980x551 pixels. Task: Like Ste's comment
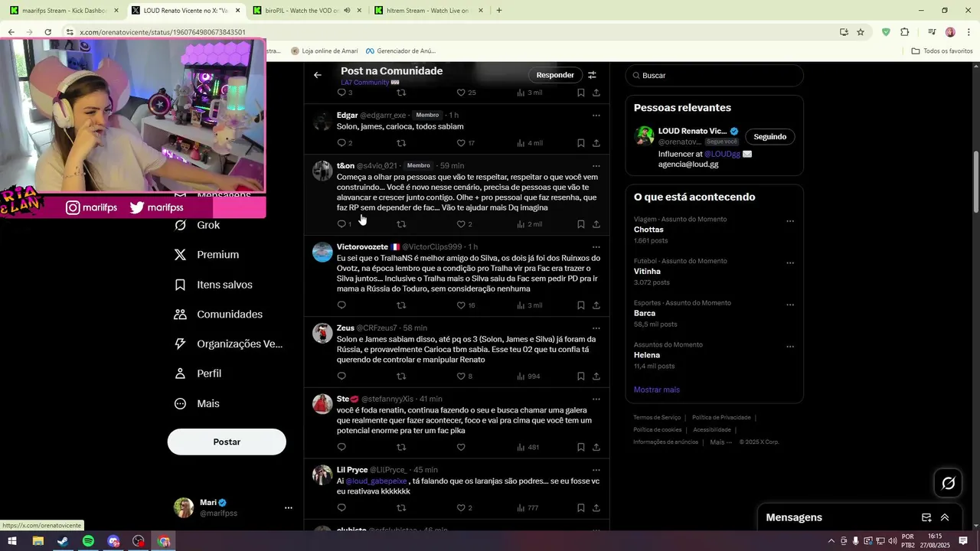(x=461, y=447)
